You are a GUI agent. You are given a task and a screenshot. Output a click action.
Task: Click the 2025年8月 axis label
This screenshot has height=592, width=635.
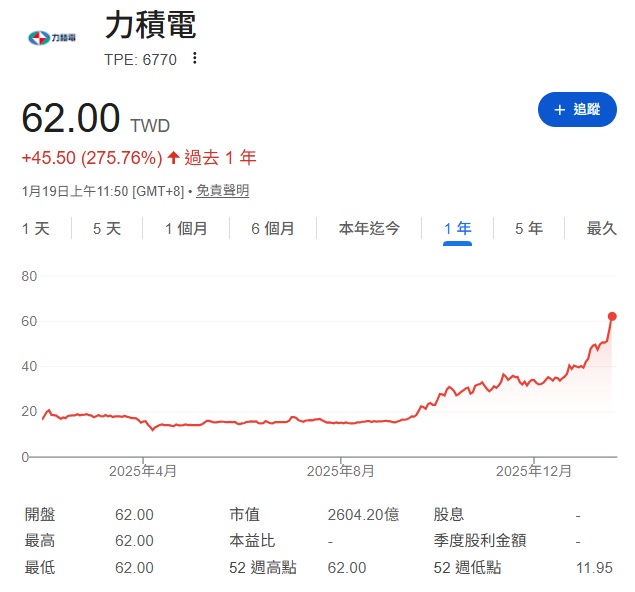[x=341, y=470]
